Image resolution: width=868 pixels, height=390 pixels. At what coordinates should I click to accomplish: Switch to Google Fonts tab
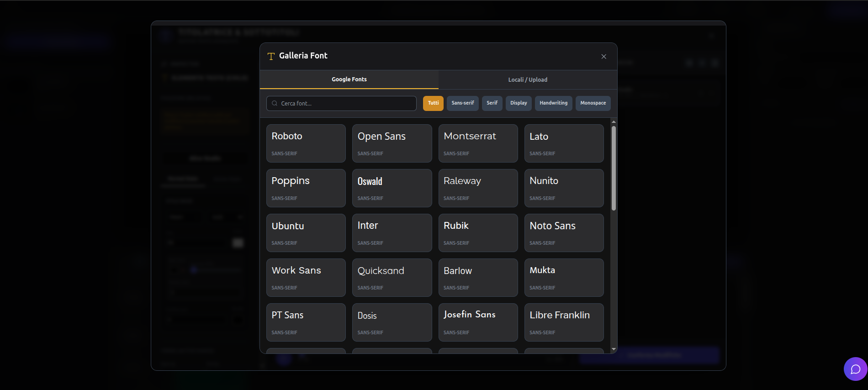(349, 79)
